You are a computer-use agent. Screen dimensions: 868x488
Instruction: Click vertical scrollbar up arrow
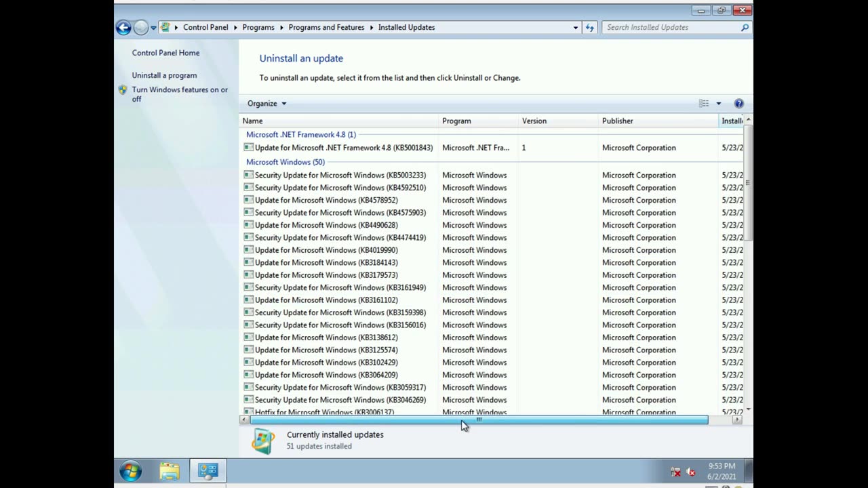click(748, 120)
